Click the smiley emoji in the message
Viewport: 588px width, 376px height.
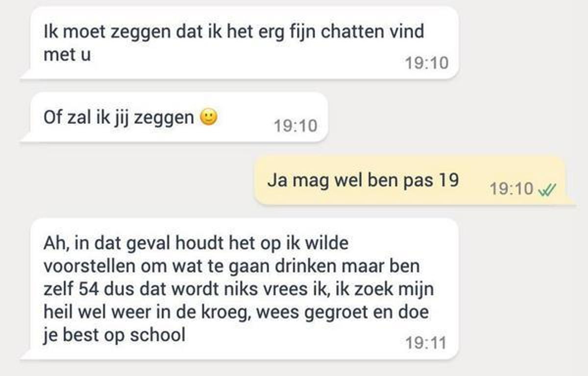coord(209,118)
